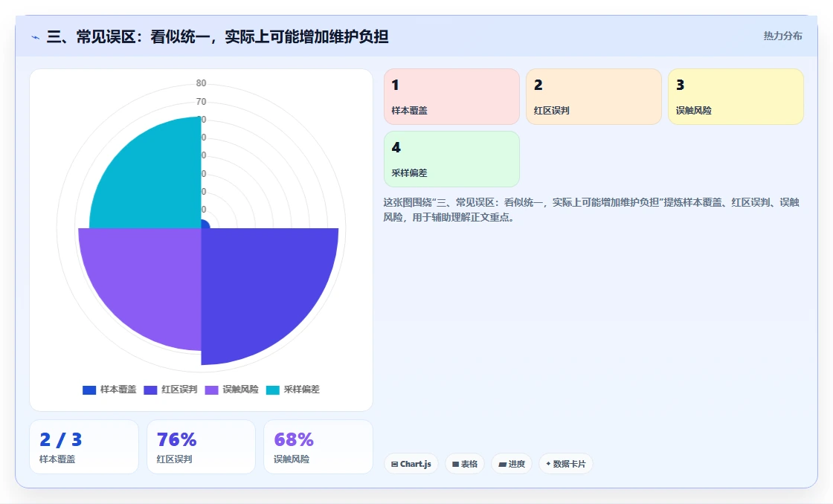This screenshot has height=504, width=833.
Task: Click the 76% 红区误判 stat card
Action: pos(201,447)
